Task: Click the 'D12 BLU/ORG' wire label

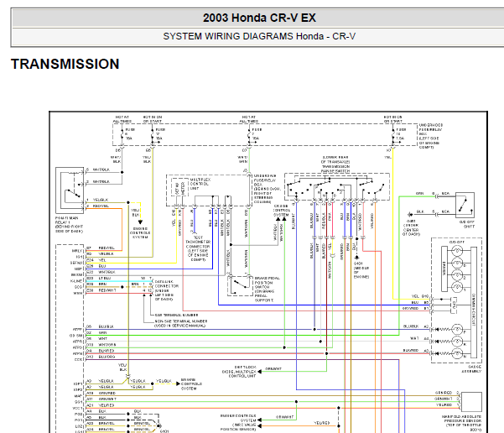Action: point(101,357)
